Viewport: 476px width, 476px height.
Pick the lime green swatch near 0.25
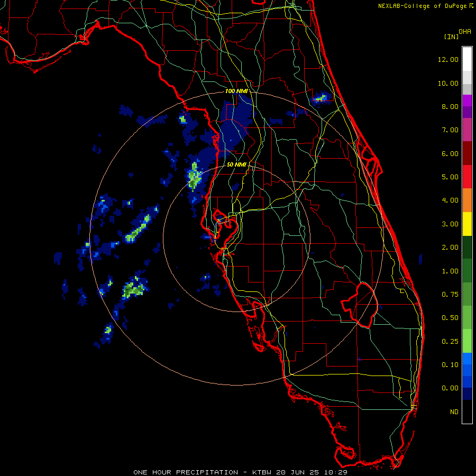click(x=467, y=341)
